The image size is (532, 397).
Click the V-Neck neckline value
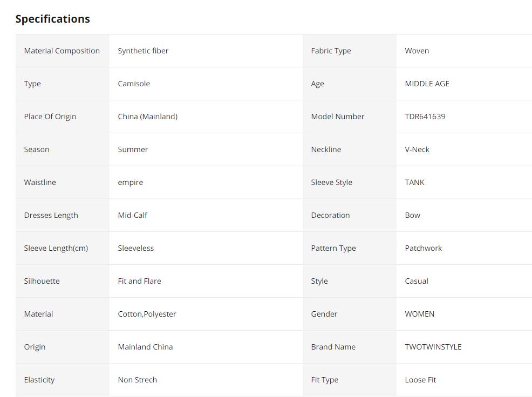[417, 149]
